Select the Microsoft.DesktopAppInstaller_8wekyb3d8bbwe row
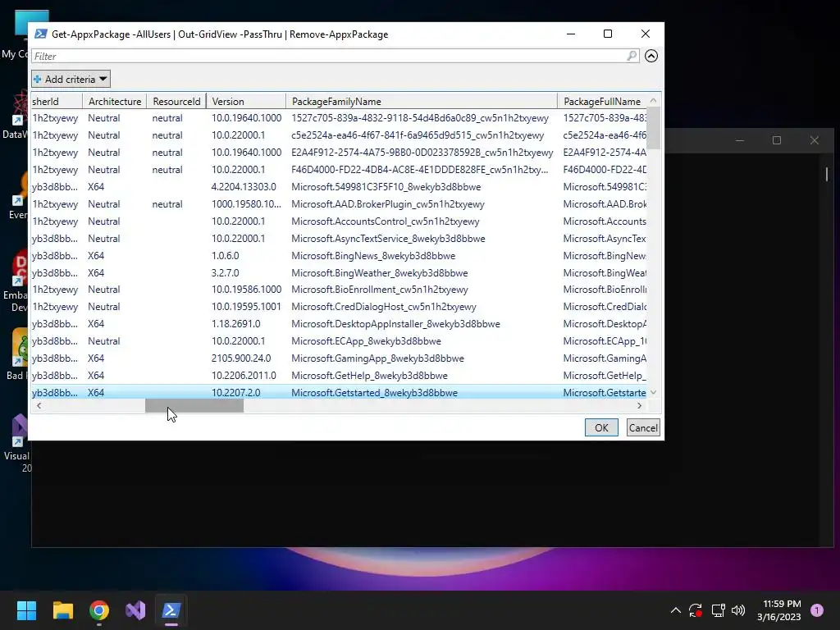840x630 pixels. [339, 324]
